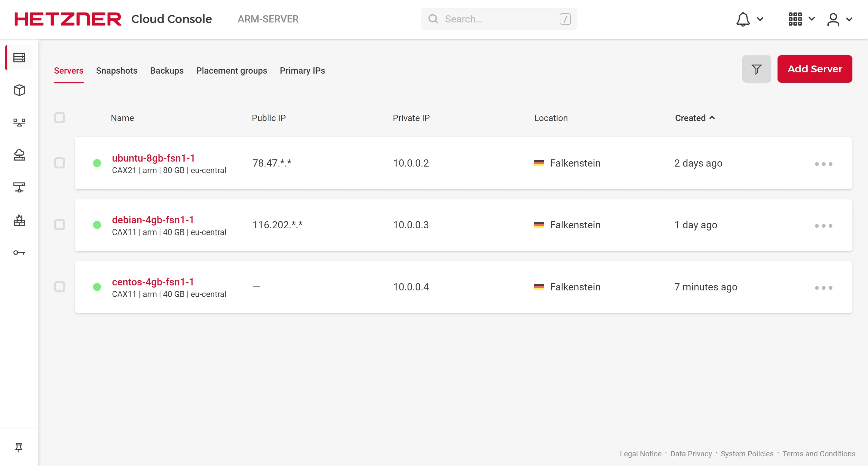Click the private IP 10.0.0.4
This screenshot has width=868, height=466.
(x=411, y=287)
